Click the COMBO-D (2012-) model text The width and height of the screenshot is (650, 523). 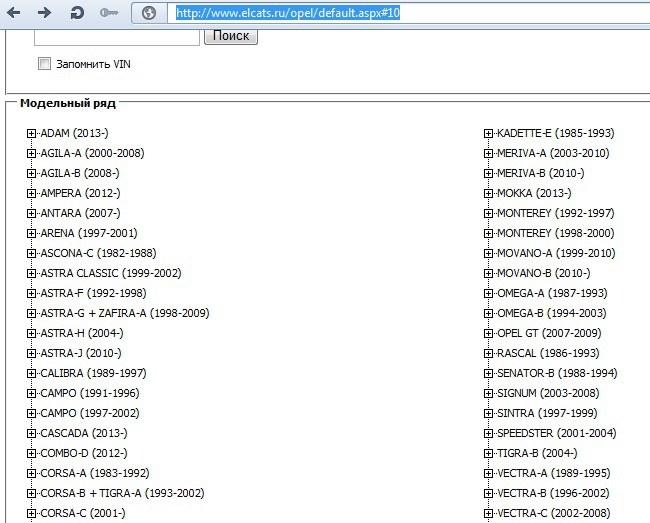point(84,453)
